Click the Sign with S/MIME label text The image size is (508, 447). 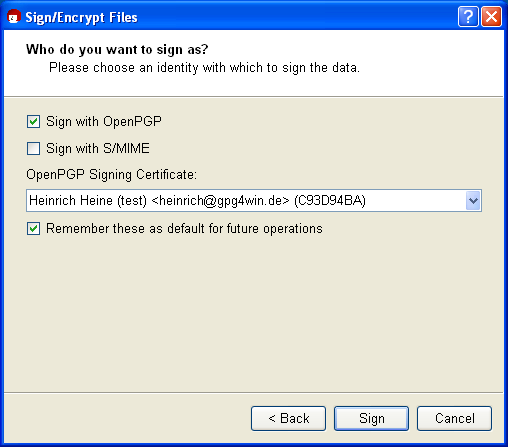(x=98, y=148)
